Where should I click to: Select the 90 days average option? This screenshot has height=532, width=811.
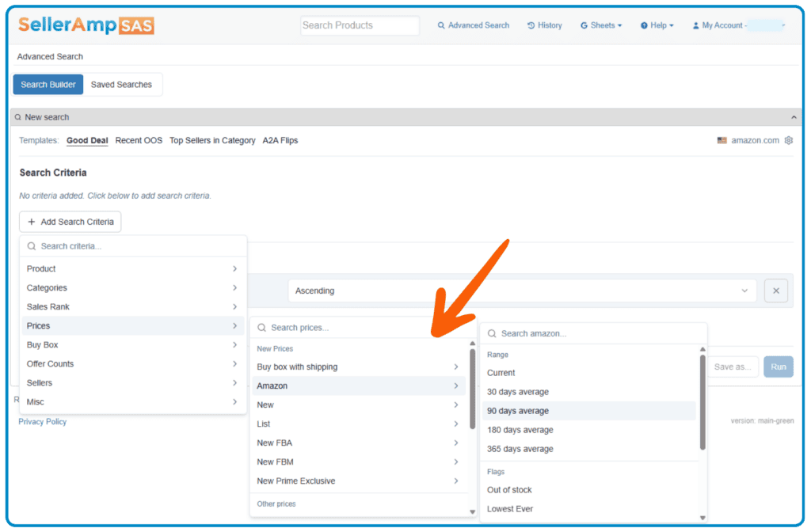(x=589, y=412)
